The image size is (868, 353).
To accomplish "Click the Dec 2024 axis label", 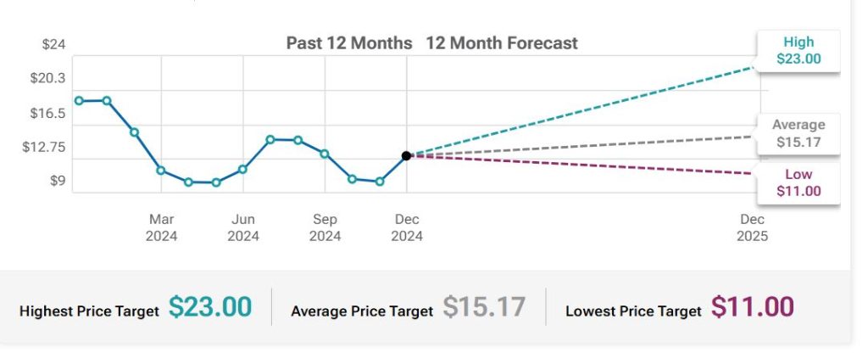I will (x=407, y=227).
